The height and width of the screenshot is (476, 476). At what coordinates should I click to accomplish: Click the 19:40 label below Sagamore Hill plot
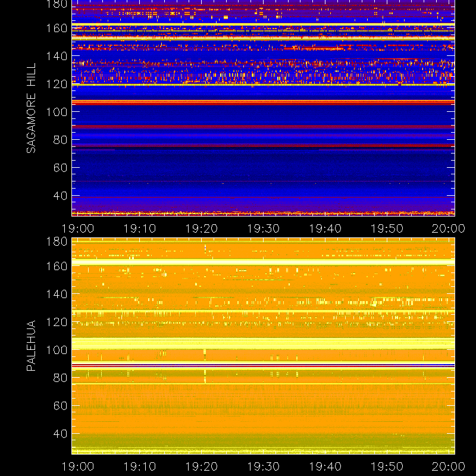point(325,228)
